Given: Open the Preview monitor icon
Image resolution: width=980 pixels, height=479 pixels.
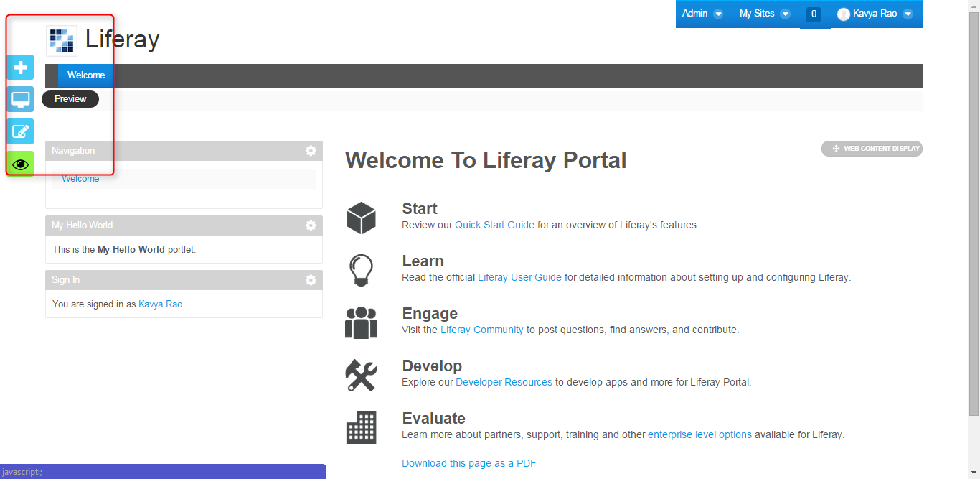Looking at the screenshot, I should [20, 99].
